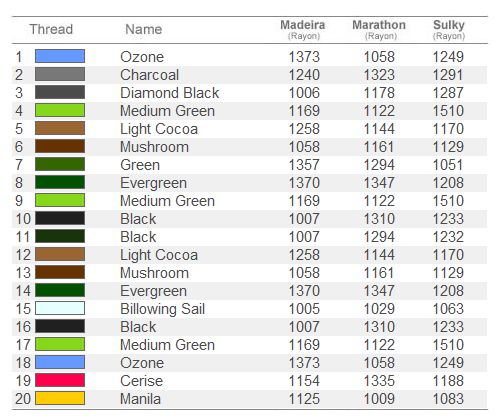Select the Cerise name in row 19
500x420 pixels.
click(142, 381)
